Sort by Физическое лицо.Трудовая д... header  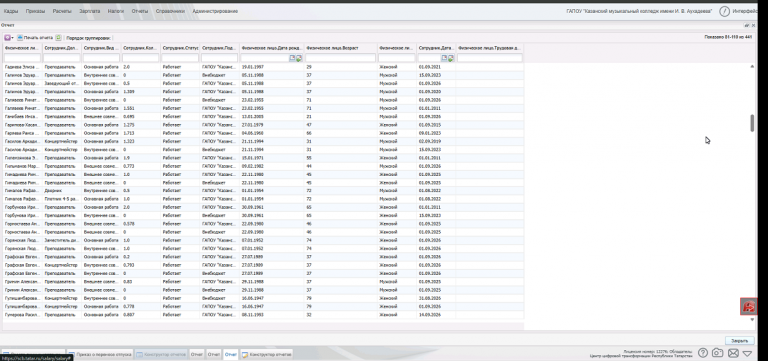(x=490, y=48)
